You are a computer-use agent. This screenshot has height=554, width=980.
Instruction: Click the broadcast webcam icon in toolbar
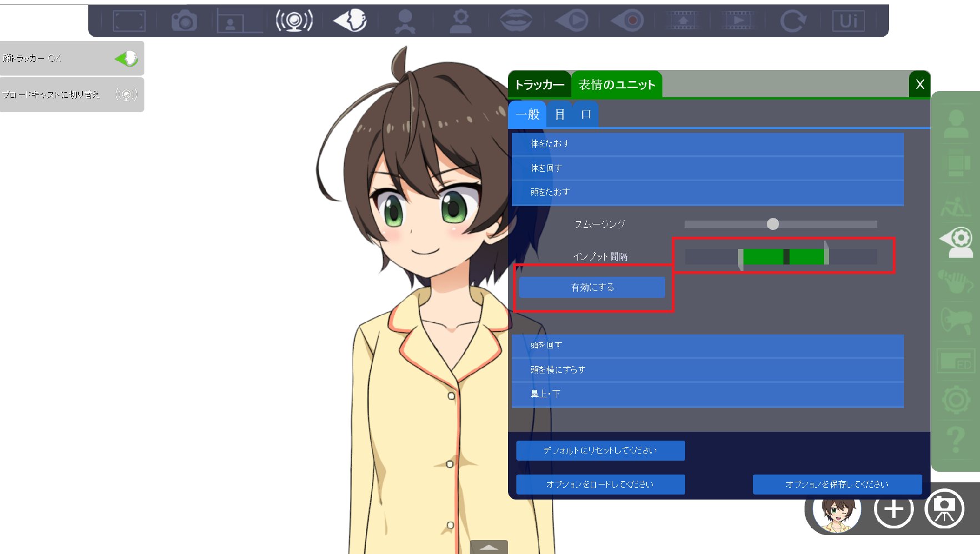(294, 21)
